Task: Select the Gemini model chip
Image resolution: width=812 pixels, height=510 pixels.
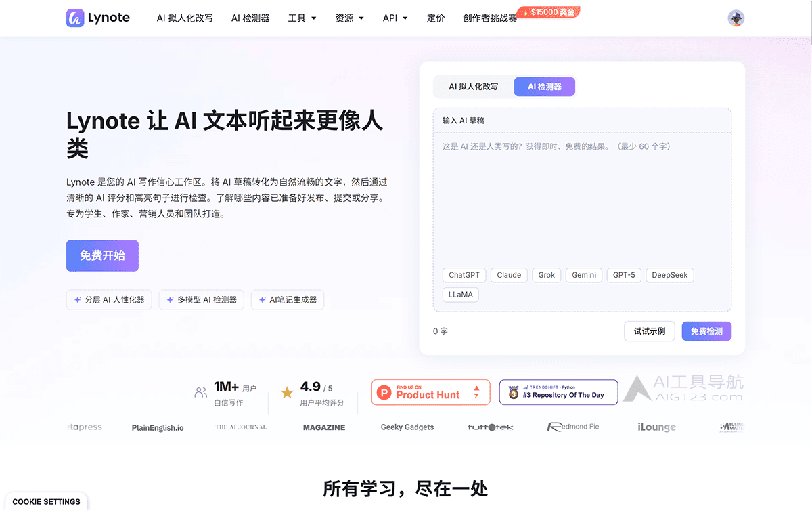Action: pos(584,275)
